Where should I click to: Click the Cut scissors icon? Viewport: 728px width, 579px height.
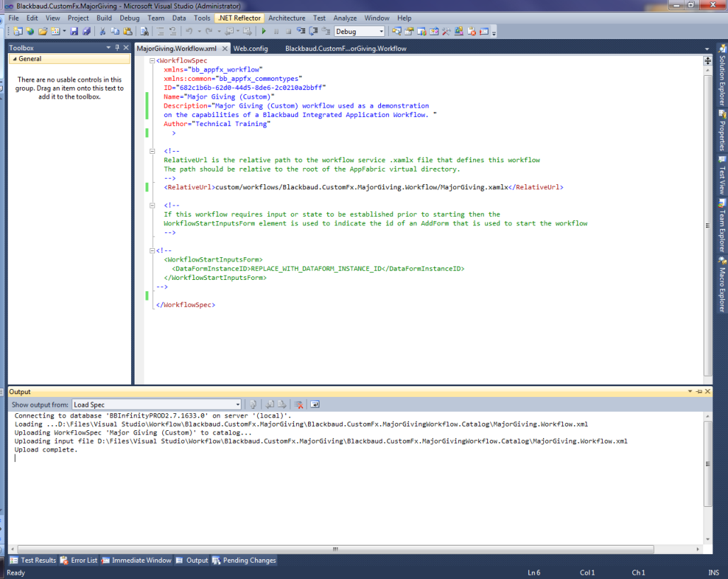point(103,31)
